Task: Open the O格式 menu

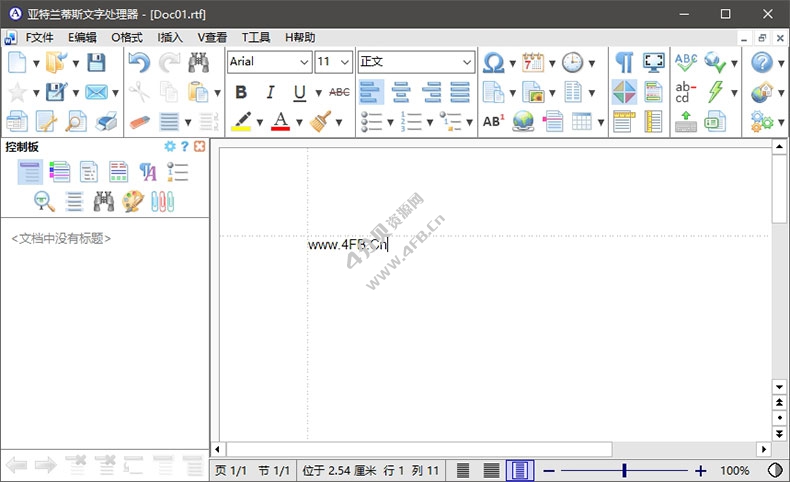Action: pyautogui.click(x=127, y=38)
